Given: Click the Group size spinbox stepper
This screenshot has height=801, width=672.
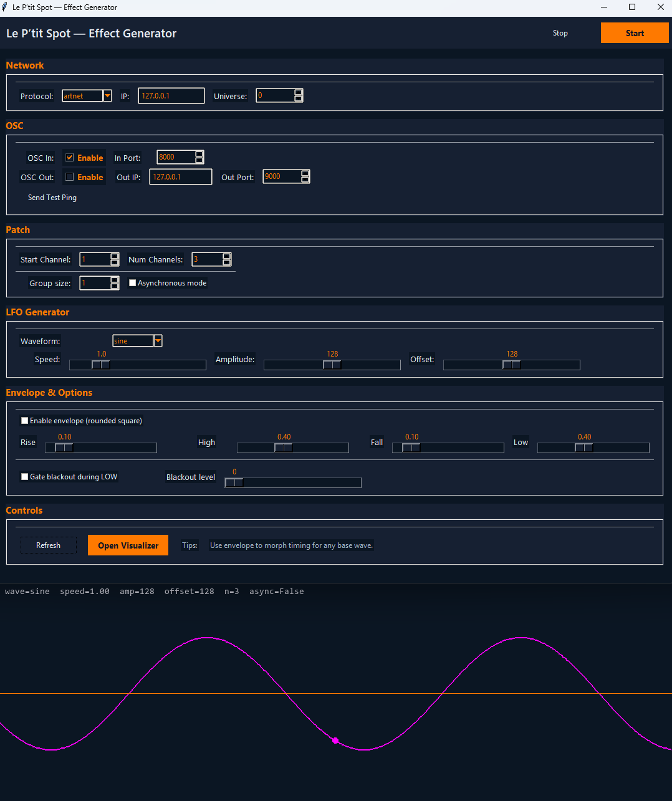Looking at the screenshot, I should pyautogui.click(x=115, y=283).
